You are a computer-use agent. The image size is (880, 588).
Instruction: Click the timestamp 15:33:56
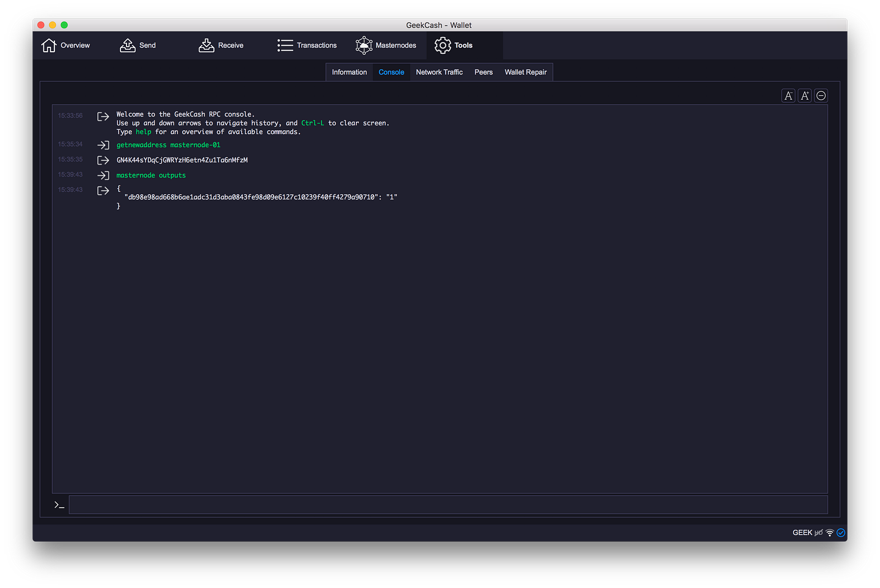[70, 116]
